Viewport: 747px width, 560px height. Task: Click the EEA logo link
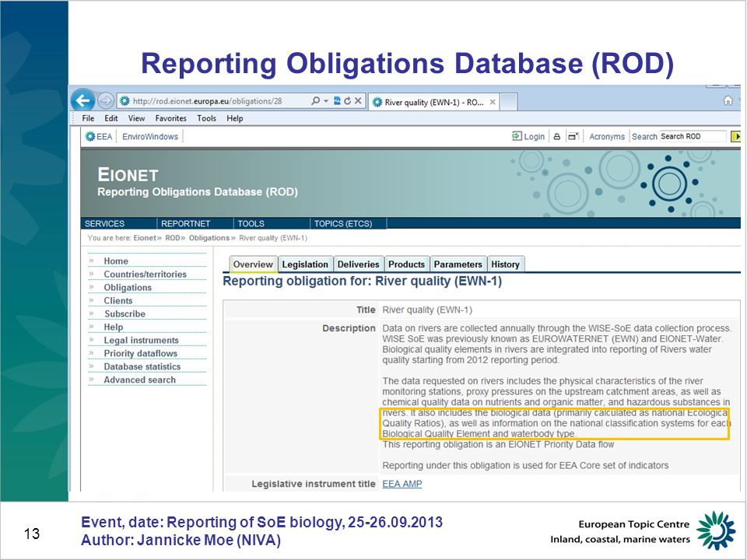99,137
